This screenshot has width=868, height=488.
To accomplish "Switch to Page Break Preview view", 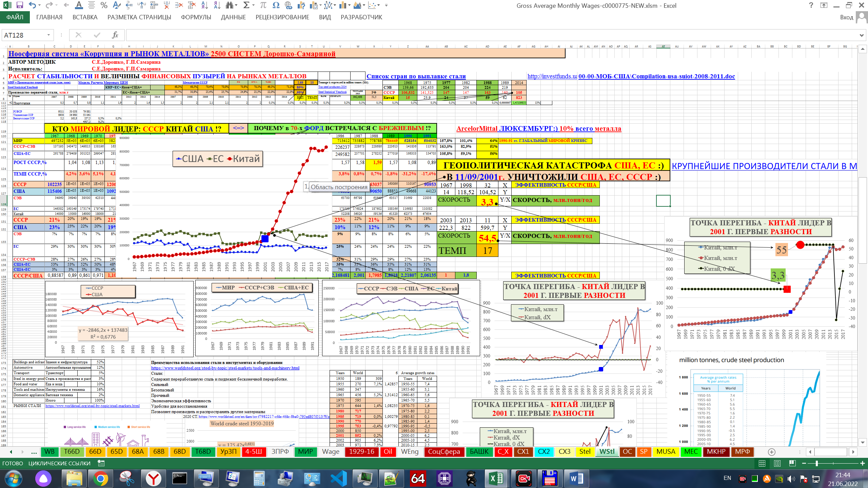I will [792, 463].
